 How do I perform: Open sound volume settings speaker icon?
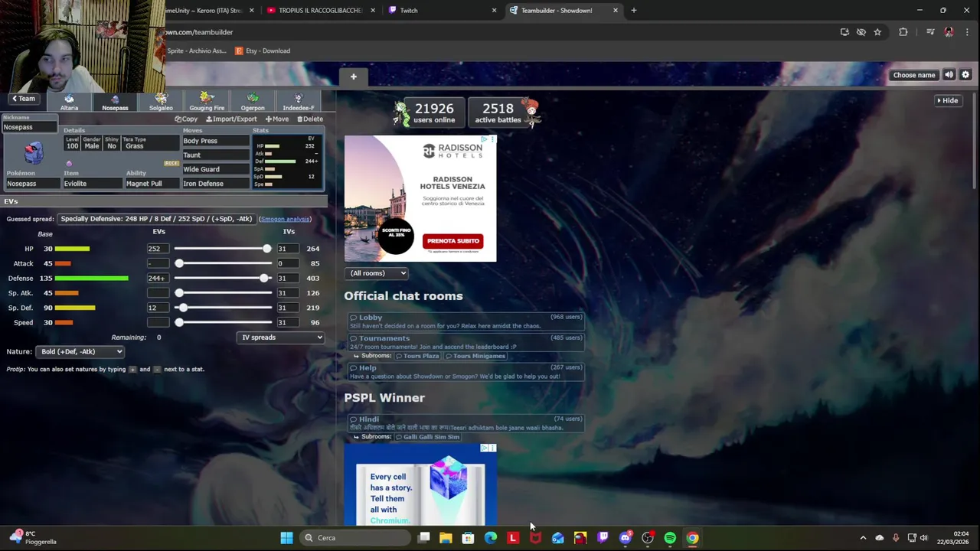pyautogui.click(x=949, y=75)
